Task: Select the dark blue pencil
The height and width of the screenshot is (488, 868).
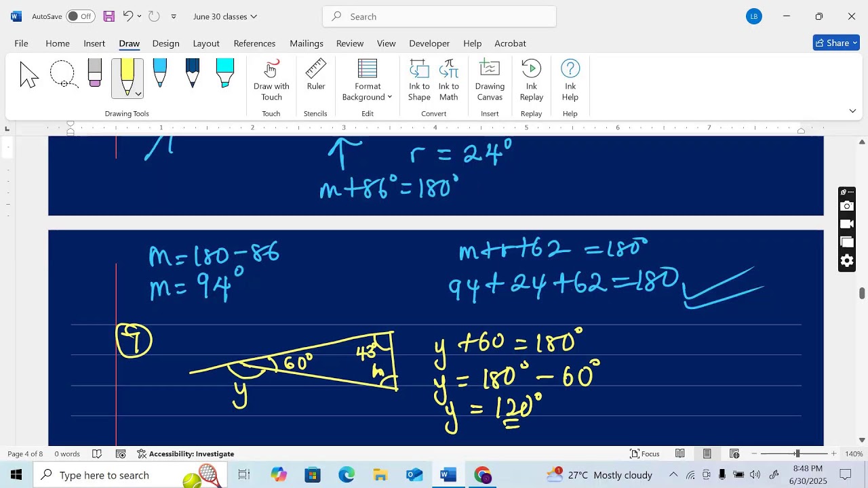Action: coord(193,73)
